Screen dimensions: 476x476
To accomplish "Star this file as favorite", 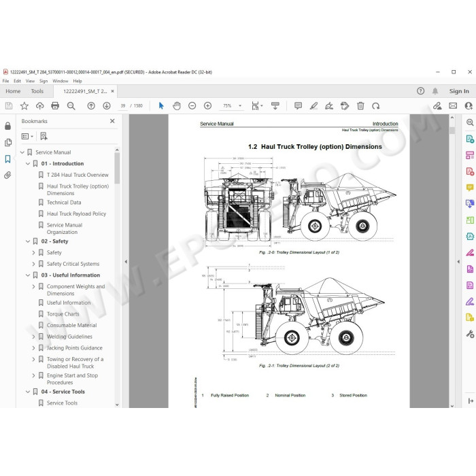I will (x=24, y=105).
